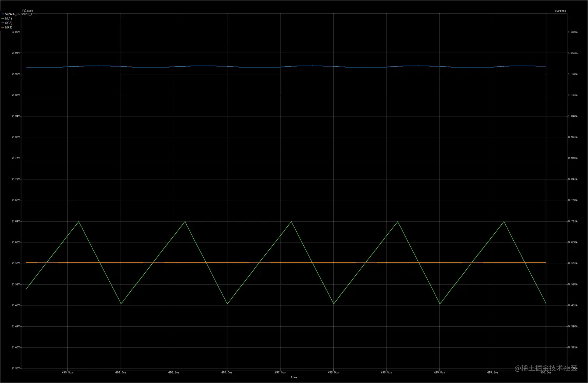Click the 2.92V voltage axis label

(x=16, y=74)
